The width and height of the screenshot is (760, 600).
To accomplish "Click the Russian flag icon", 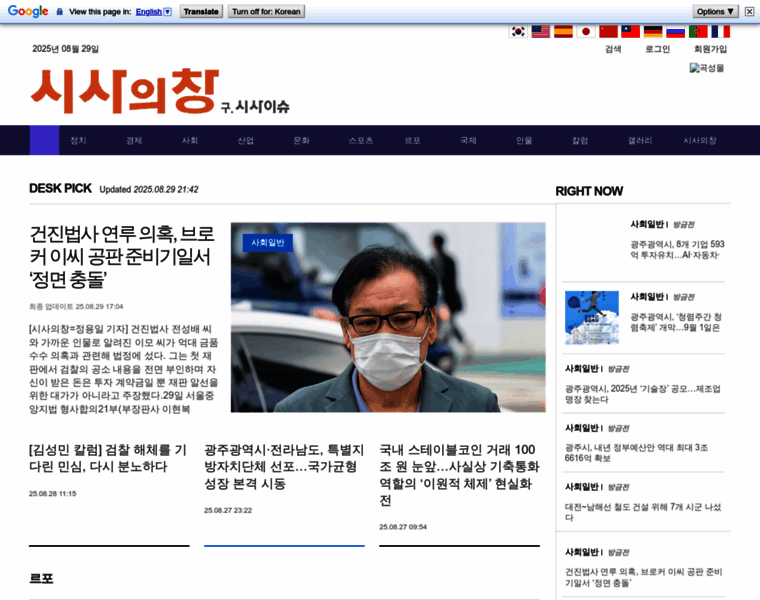I will coord(675,31).
